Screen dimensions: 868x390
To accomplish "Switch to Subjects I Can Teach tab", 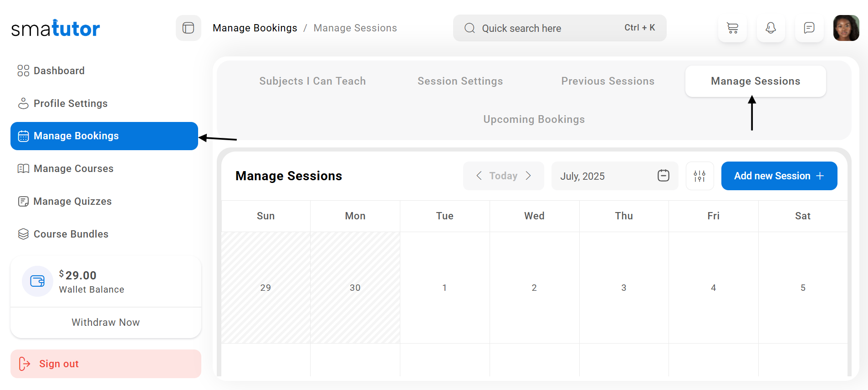I will pos(312,81).
